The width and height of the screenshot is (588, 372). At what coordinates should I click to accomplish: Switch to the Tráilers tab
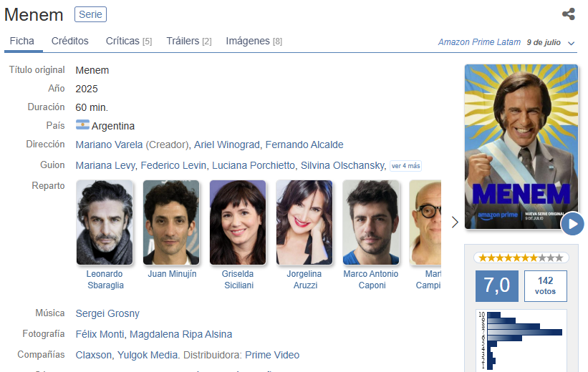189,41
